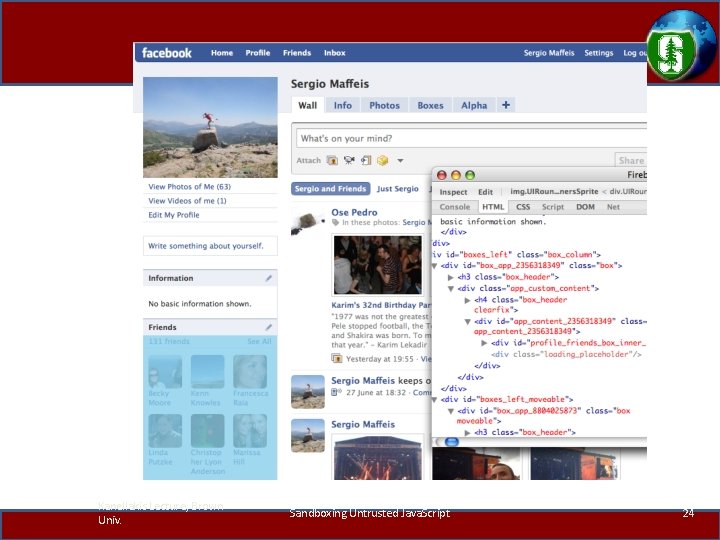
Task: Open Inbox in Facebook navbar
Action: 334,53
